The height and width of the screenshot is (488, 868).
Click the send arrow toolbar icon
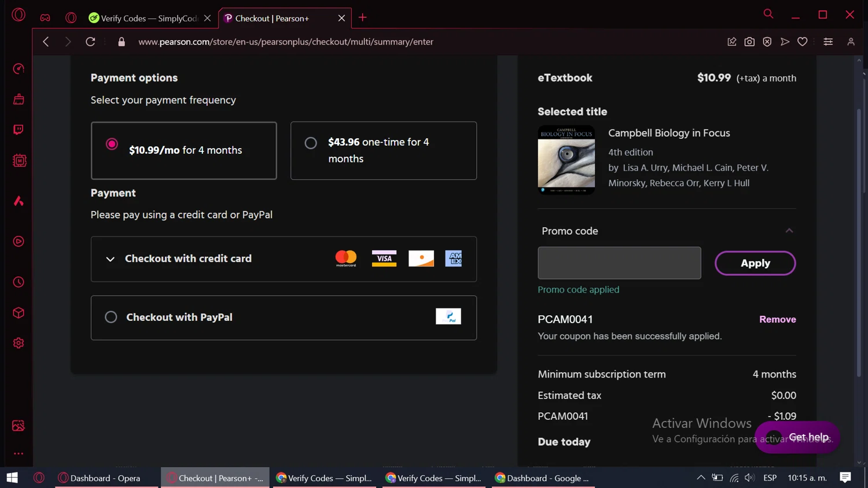[785, 42]
